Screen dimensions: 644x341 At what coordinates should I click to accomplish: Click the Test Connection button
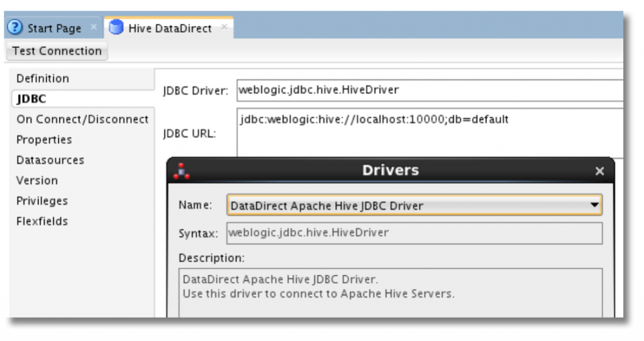57,51
